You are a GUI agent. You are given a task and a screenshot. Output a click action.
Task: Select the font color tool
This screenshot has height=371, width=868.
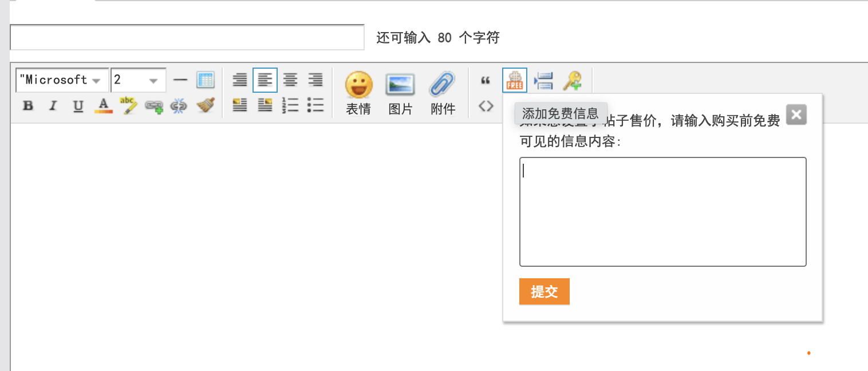click(x=103, y=105)
